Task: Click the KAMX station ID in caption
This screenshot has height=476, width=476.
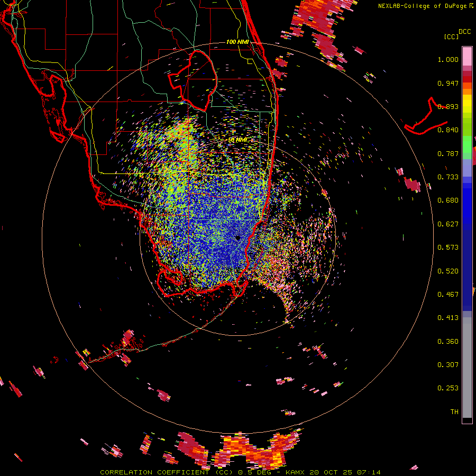Action: [296, 472]
